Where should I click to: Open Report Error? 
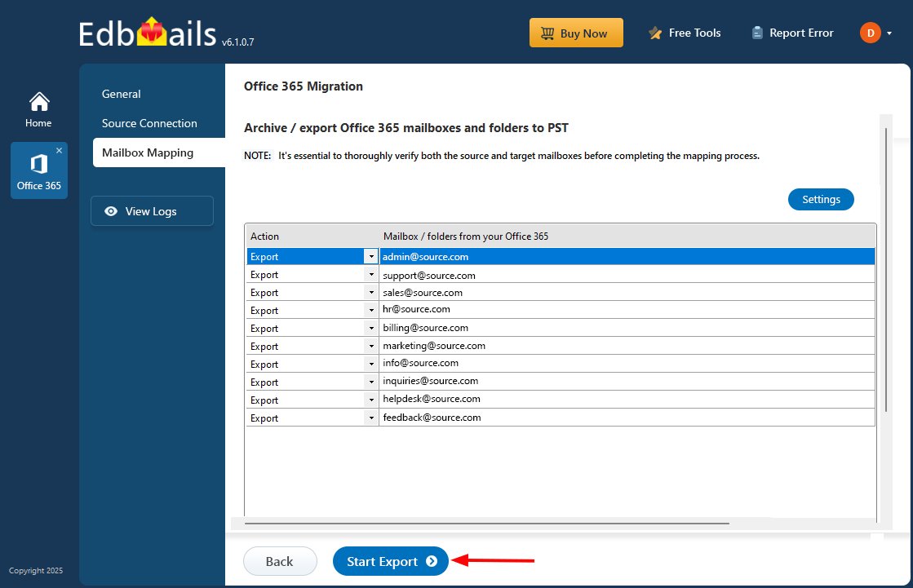[x=792, y=33]
